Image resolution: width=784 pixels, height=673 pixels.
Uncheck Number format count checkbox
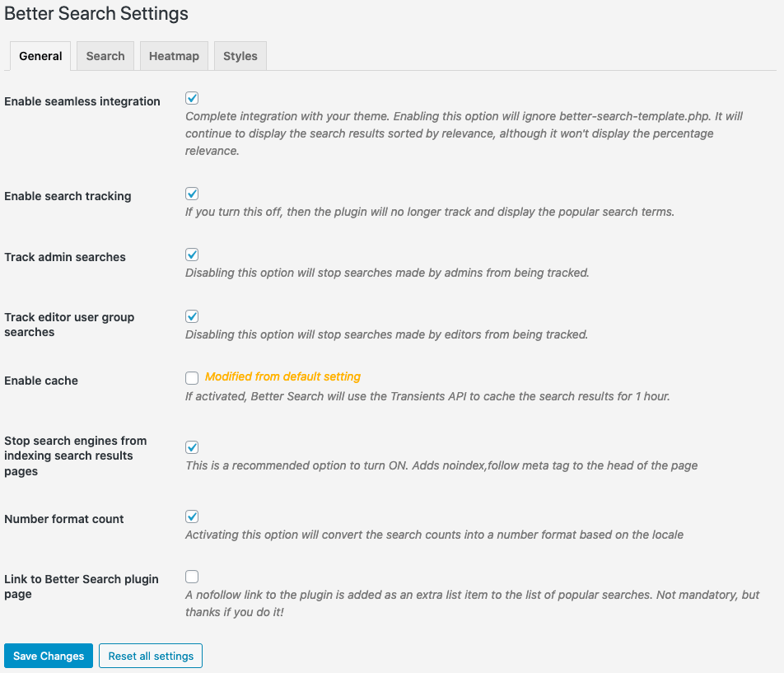coord(192,516)
